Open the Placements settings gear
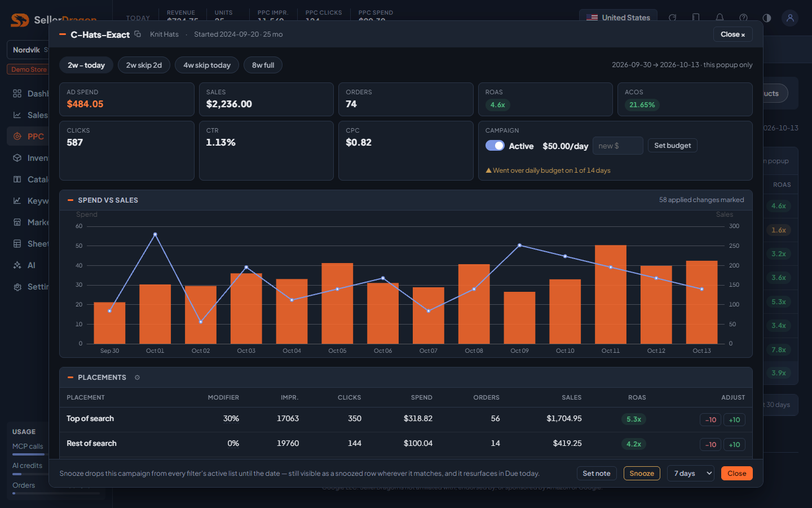Screen dimensions: 812x508 [137, 378]
